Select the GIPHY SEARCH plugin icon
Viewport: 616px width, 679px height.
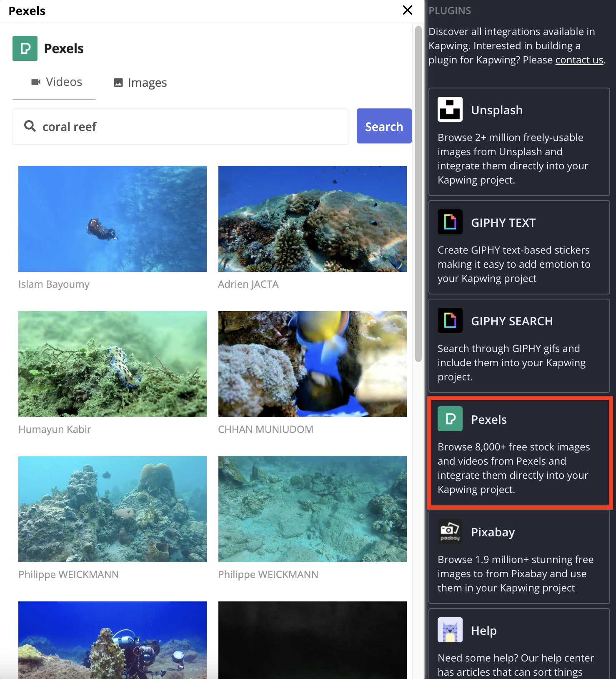pyautogui.click(x=450, y=320)
